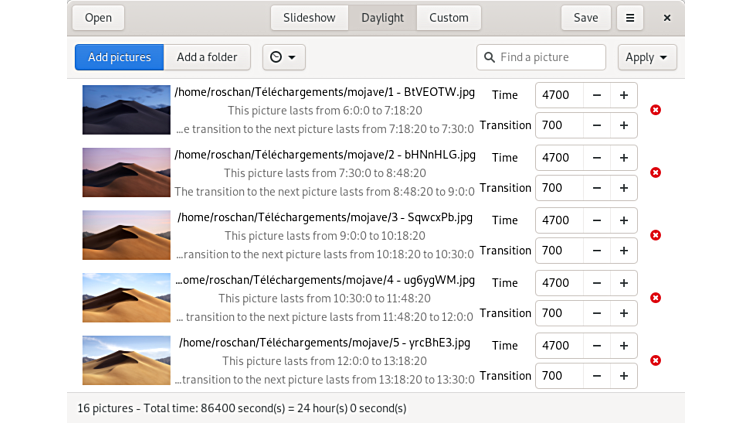Click Time value field of fourth picture

[558, 283]
